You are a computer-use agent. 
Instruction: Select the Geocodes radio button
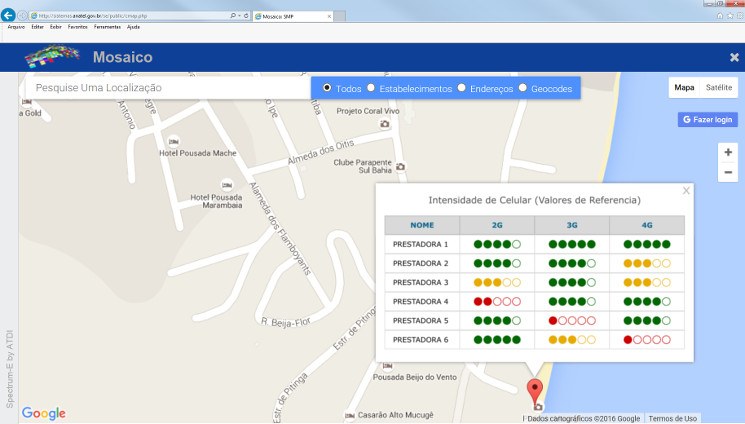point(523,87)
